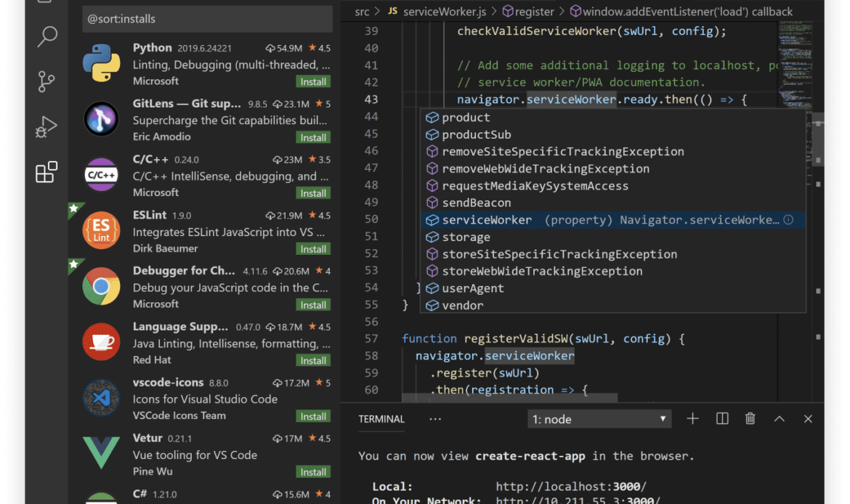Choose 'storeSiteSpecificTrackingException' suggestion
850x504 pixels.
612,254
